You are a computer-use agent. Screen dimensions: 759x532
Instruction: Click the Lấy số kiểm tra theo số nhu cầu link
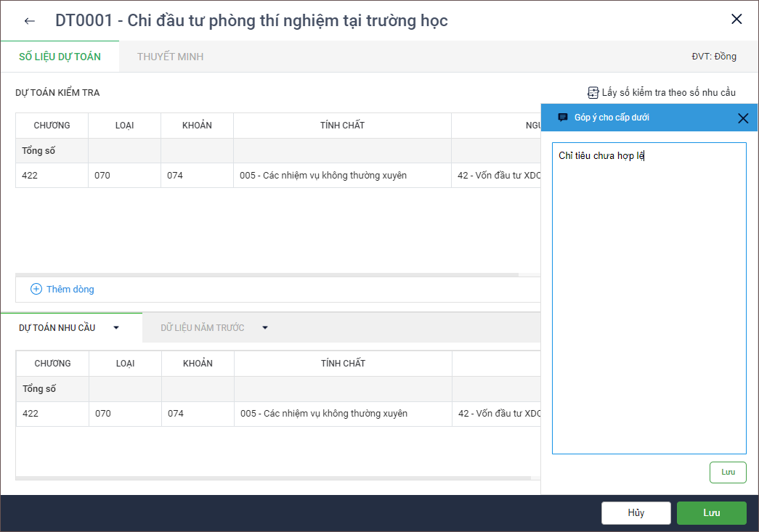pos(668,93)
